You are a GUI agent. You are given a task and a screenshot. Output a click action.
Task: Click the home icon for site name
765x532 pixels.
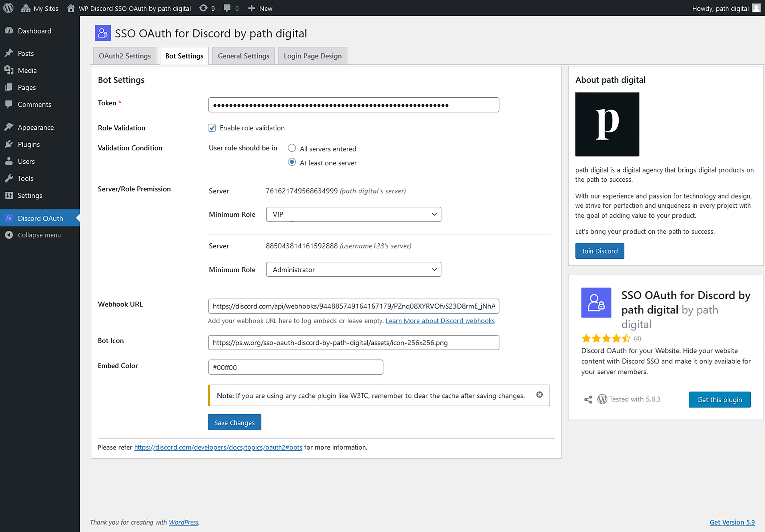click(x=71, y=8)
